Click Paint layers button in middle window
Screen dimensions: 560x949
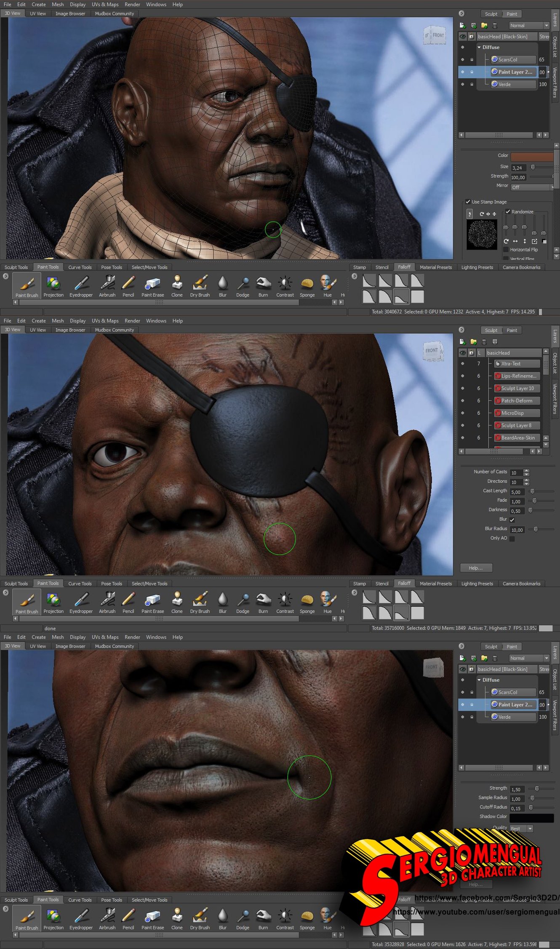pos(512,330)
